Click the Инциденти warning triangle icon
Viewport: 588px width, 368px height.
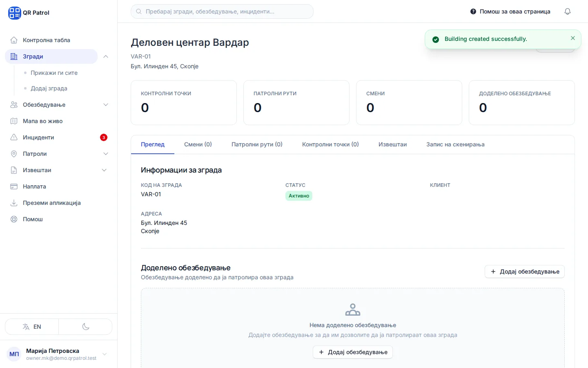tap(14, 137)
